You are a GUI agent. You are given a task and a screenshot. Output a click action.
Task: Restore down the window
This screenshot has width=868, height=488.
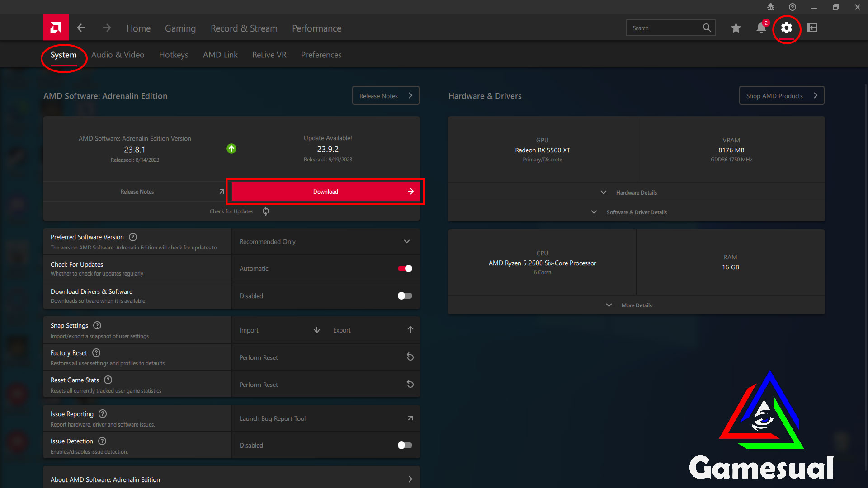click(835, 7)
